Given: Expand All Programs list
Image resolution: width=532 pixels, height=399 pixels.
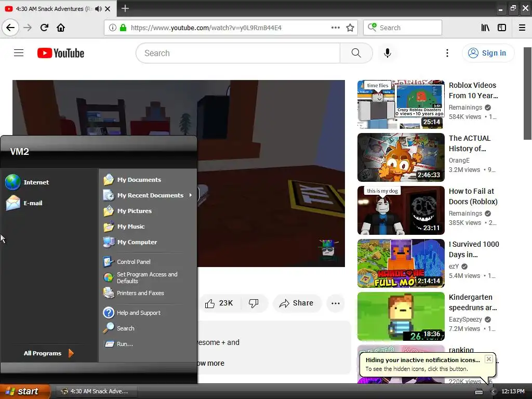Looking at the screenshot, I should [48, 353].
